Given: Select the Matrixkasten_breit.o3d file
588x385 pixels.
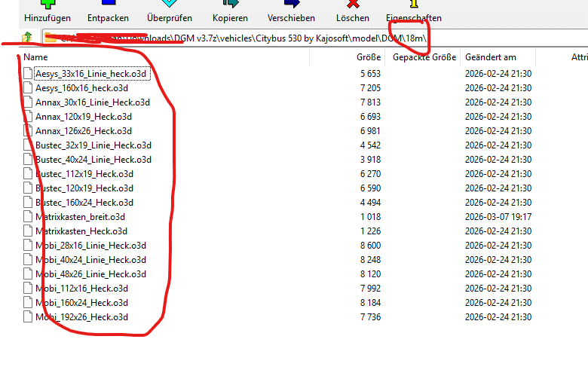Looking at the screenshot, I should click(80, 217).
